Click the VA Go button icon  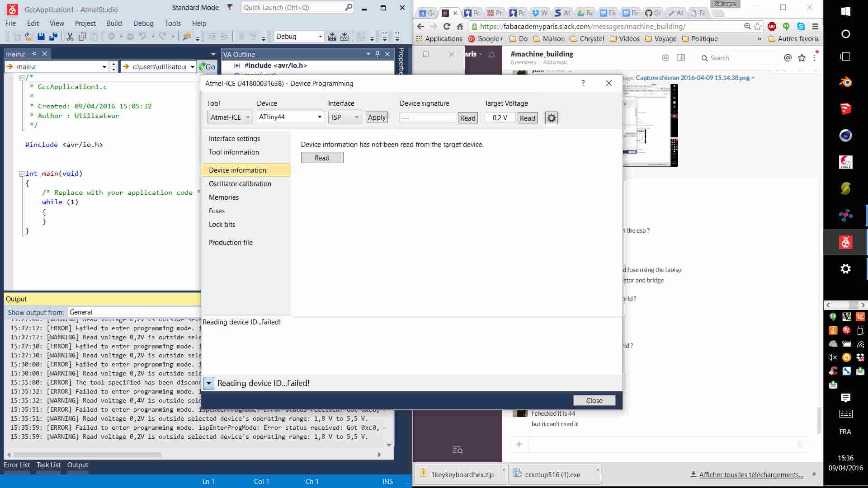tap(207, 66)
